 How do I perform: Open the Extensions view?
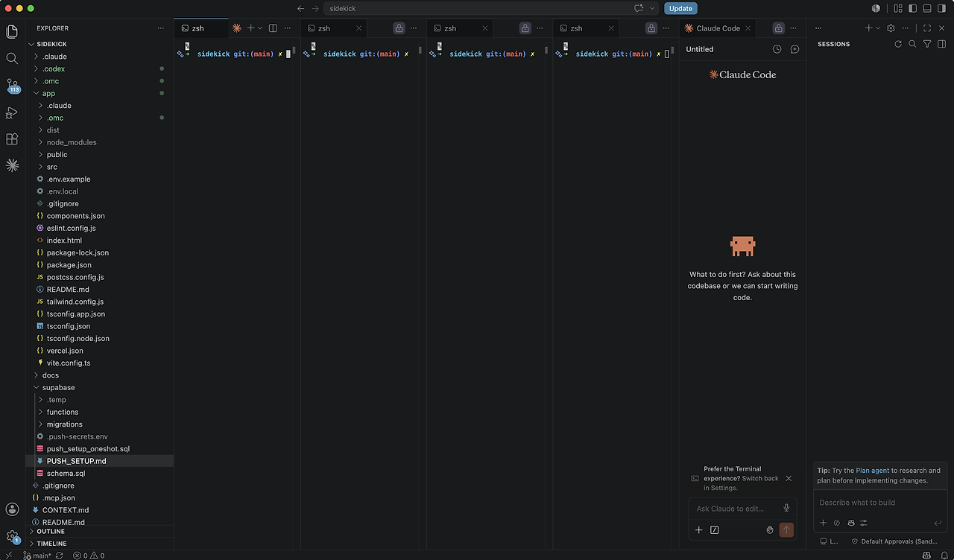12,139
